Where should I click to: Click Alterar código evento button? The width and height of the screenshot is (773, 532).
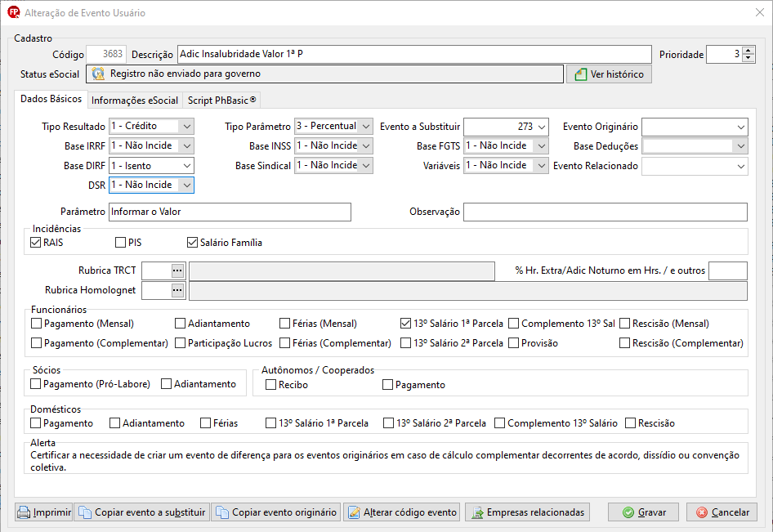pyautogui.click(x=402, y=512)
